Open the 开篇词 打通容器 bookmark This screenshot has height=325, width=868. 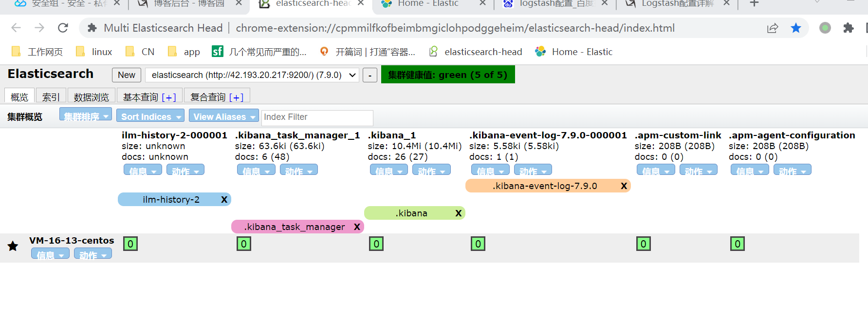[368, 52]
